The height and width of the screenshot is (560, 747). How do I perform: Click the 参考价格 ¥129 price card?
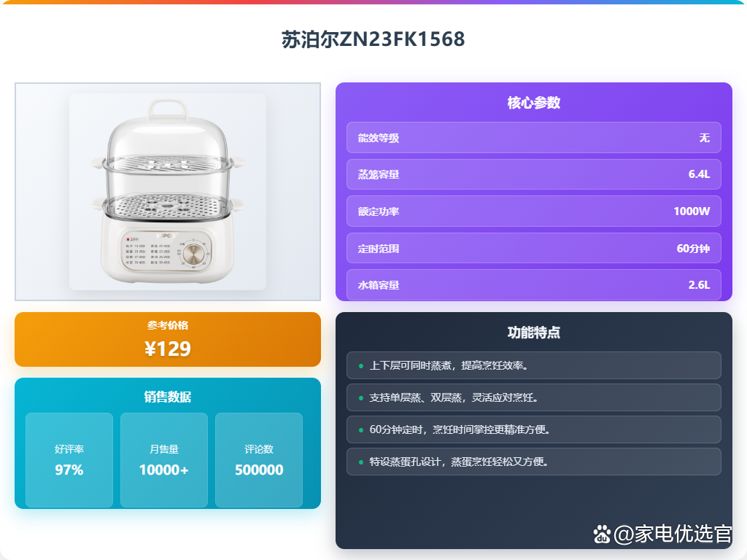[168, 340]
